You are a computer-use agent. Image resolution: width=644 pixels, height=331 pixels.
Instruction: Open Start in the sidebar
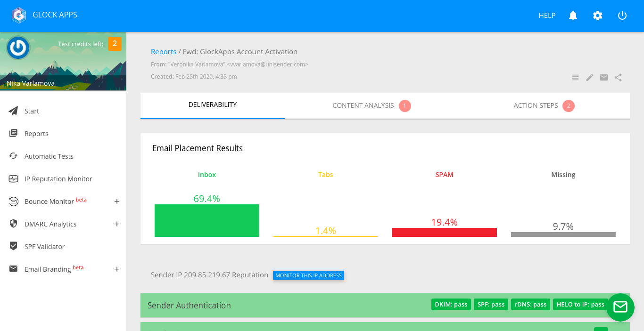tap(32, 111)
